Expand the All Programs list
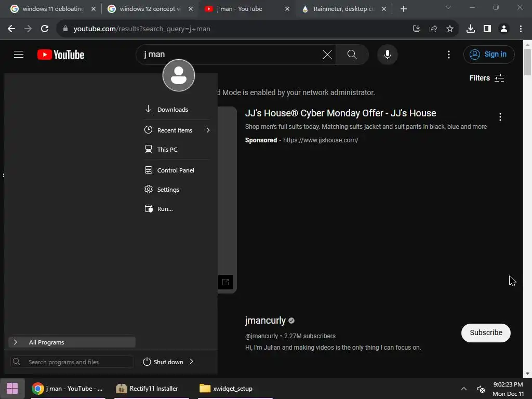Image resolution: width=532 pixels, height=399 pixels. click(72, 342)
